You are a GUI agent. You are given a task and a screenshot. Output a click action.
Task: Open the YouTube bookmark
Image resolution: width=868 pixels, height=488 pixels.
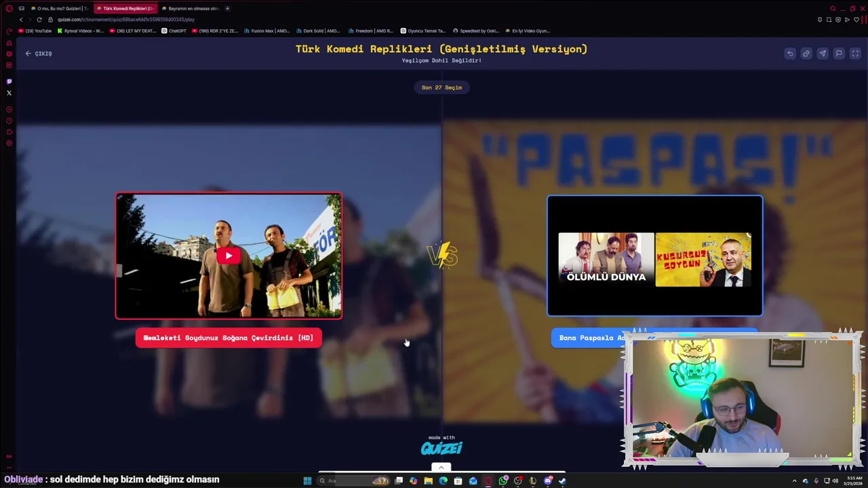click(35, 30)
